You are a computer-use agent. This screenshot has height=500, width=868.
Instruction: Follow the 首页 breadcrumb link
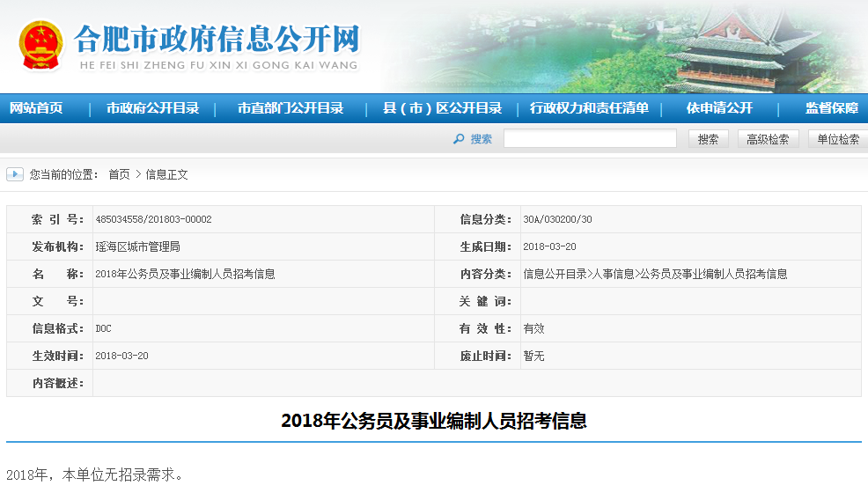pyautogui.click(x=119, y=174)
